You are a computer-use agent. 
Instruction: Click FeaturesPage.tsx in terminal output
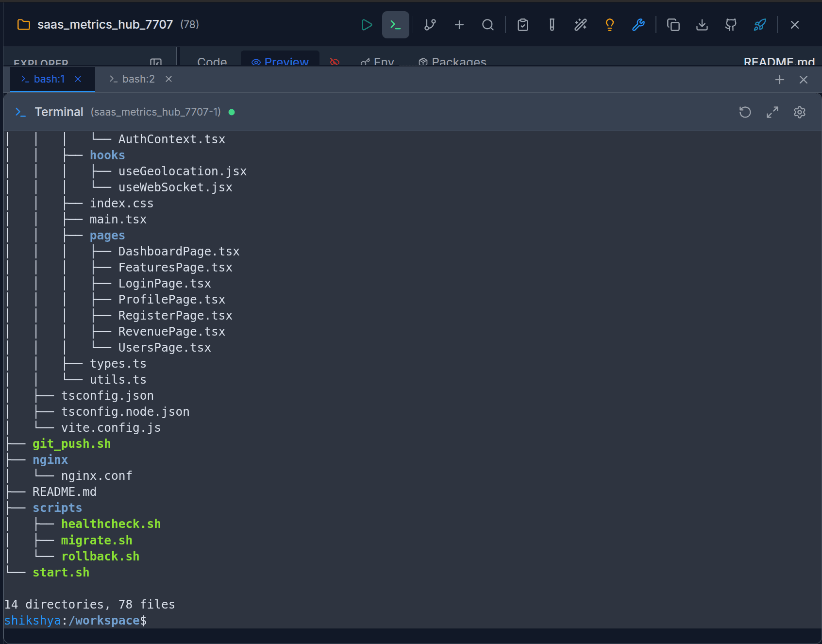click(x=175, y=268)
